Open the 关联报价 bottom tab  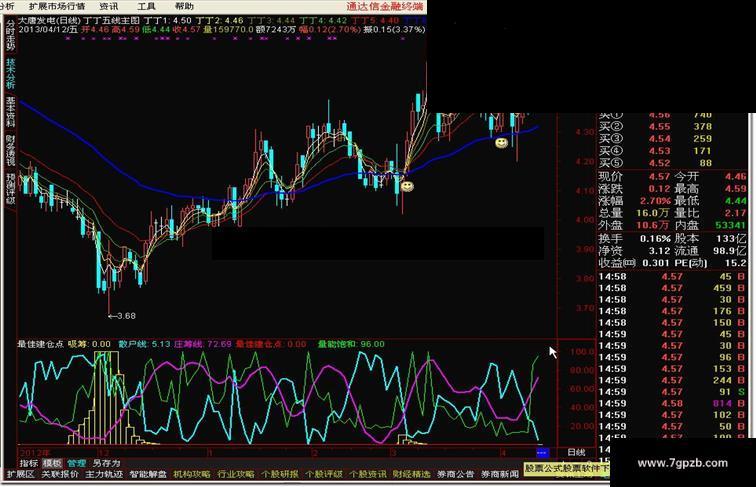tap(60, 474)
